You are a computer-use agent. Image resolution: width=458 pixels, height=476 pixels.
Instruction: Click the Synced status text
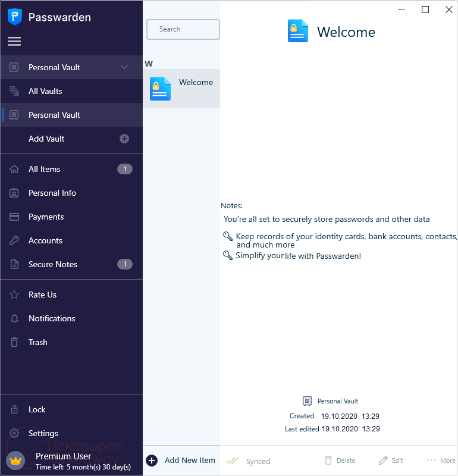pos(258,461)
